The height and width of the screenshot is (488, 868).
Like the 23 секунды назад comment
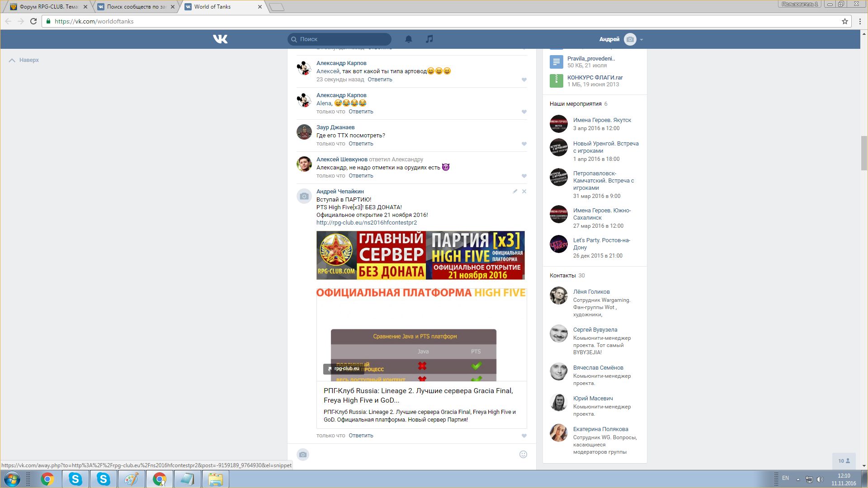point(524,80)
